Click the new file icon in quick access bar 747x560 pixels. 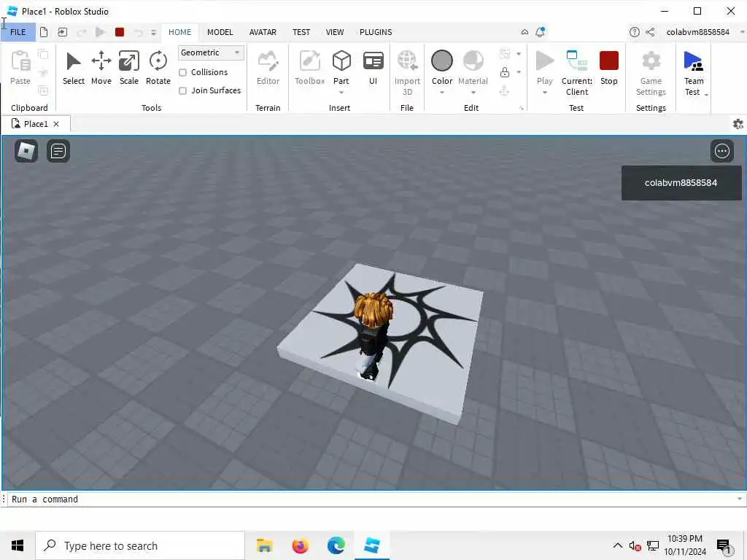click(44, 32)
